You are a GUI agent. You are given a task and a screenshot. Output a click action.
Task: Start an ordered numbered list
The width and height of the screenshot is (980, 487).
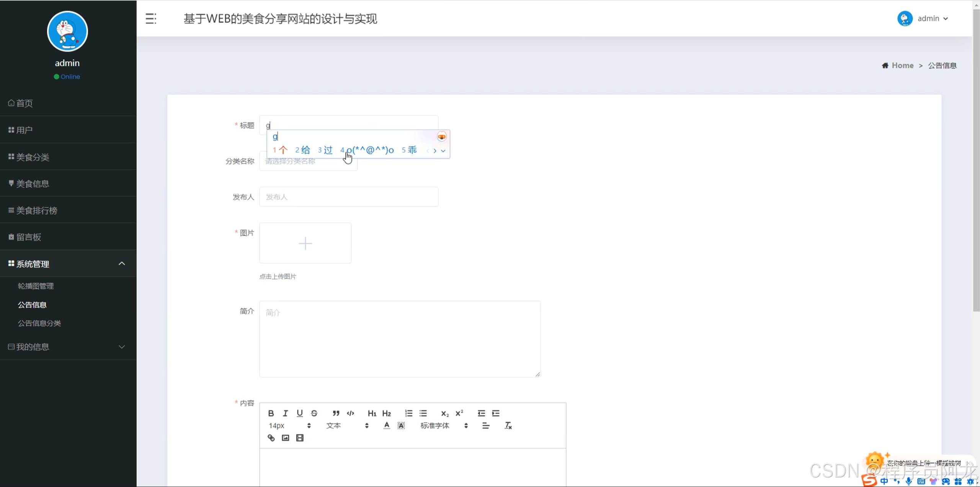pos(408,413)
